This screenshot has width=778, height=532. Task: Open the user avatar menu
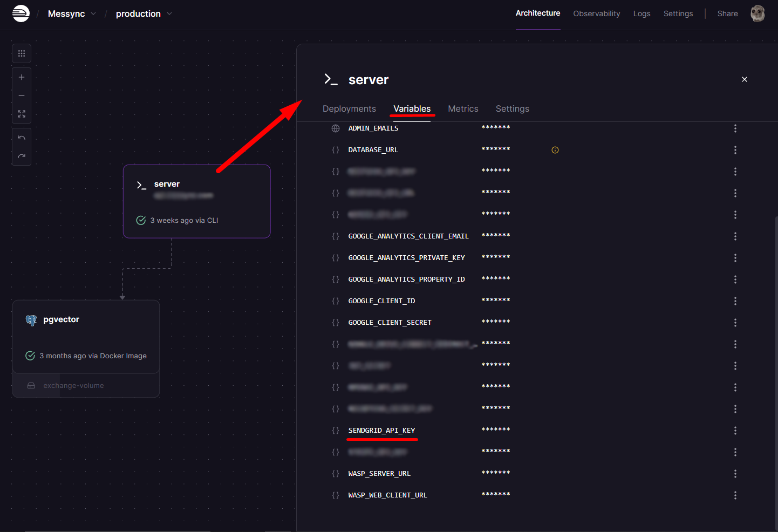click(x=757, y=13)
